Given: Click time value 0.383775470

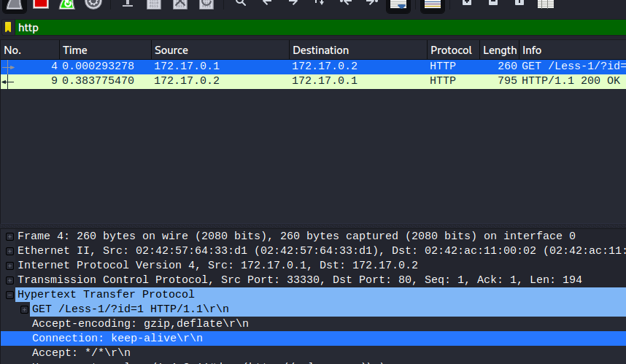Looking at the screenshot, I should click(98, 81).
